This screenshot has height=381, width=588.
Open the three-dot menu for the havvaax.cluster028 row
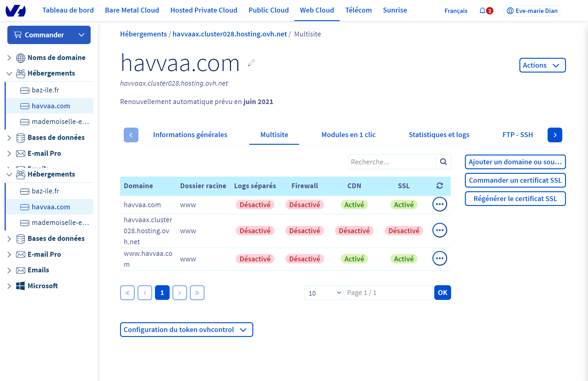(439, 230)
